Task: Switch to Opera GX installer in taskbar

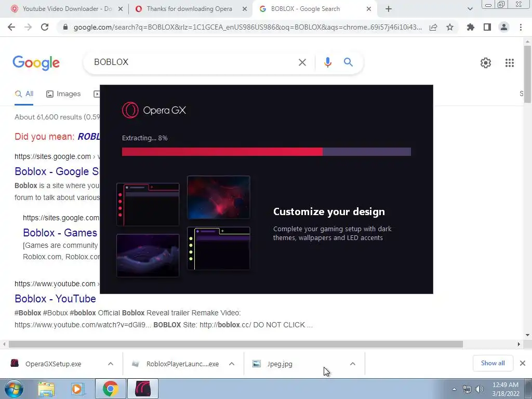Action: (142, 389)
